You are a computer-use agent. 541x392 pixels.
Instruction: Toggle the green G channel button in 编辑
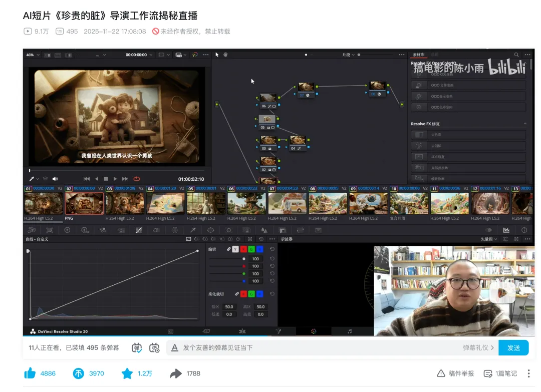tap(251, 249)
